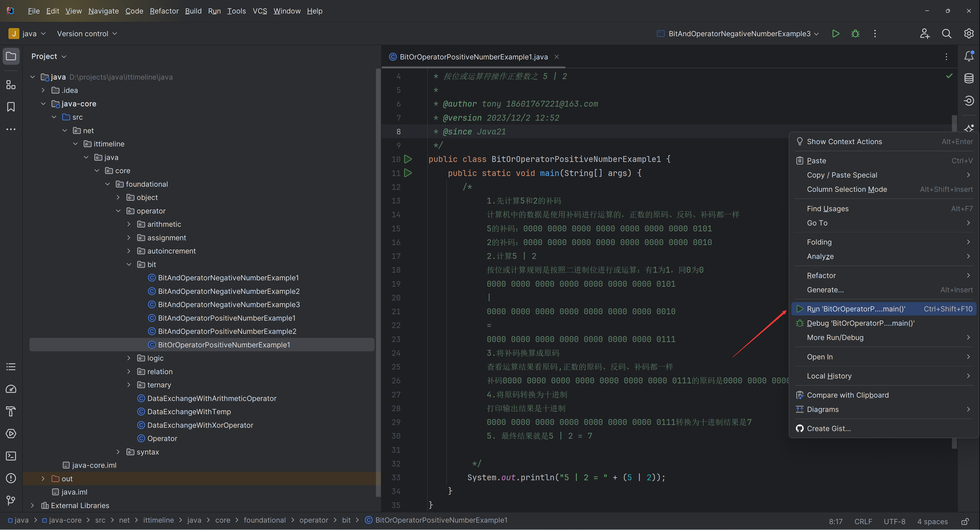Open the Notifications bell icon
Viewport: 980px width, 530px height.
pyautogui.click(x=969, y=56)
